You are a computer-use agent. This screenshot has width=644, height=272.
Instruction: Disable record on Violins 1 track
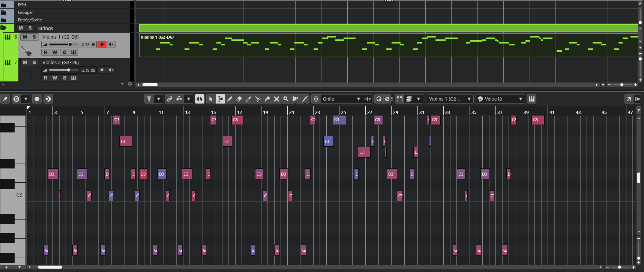coord(102,44)
